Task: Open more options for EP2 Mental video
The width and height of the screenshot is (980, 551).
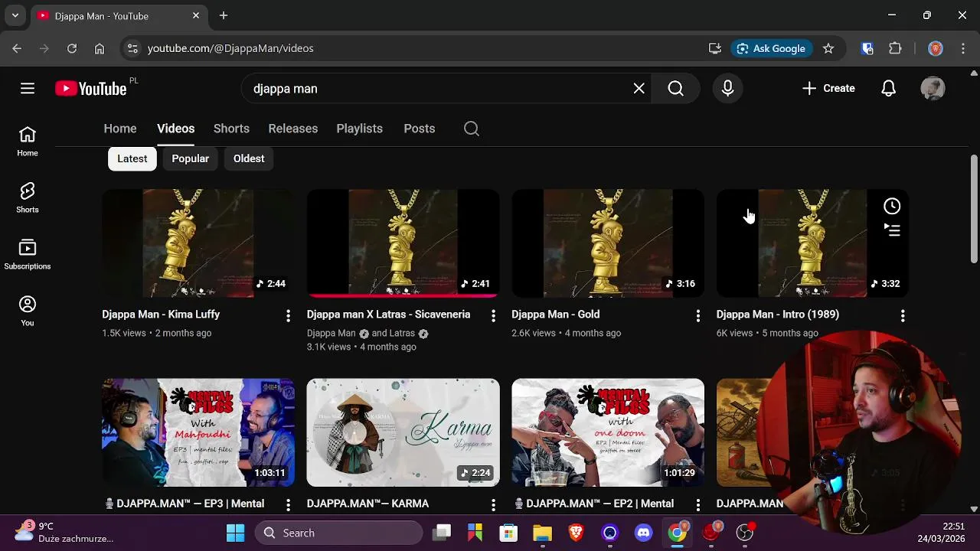Action: point(697,504)
